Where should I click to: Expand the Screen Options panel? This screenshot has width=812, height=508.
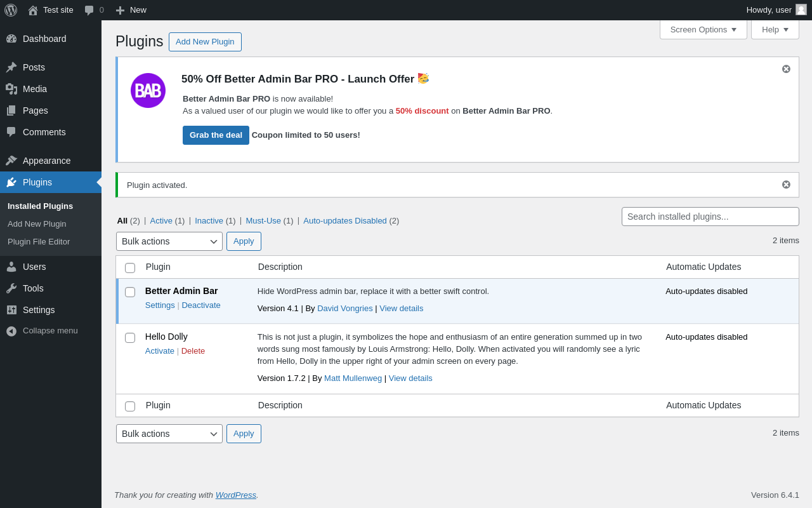[x=704, y=29]
